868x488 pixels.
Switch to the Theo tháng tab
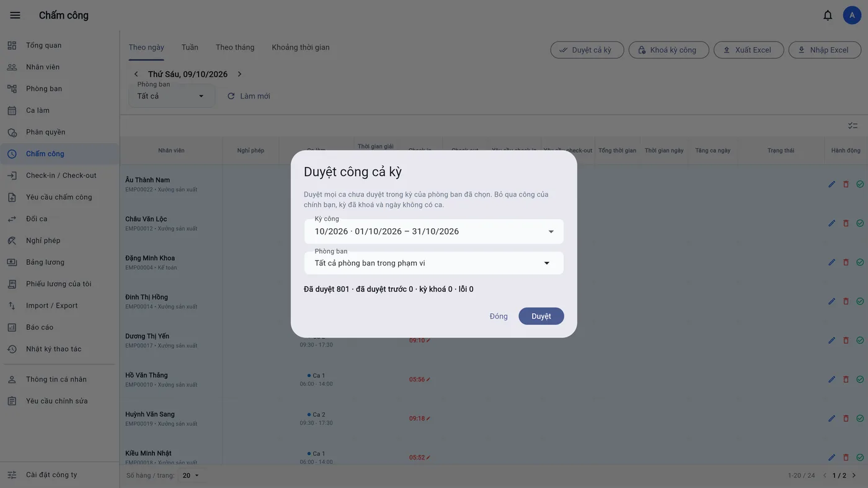click(235, 48)
